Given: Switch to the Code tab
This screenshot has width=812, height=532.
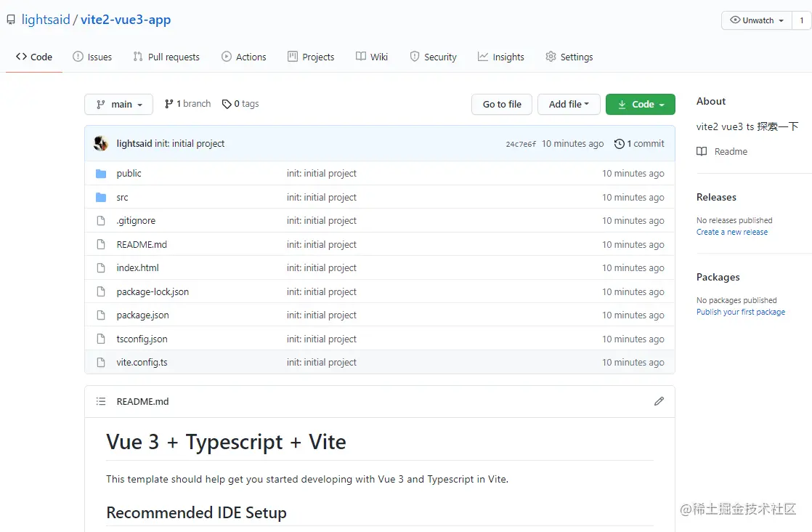Looking at the screenshot, I should click(34, 57).
